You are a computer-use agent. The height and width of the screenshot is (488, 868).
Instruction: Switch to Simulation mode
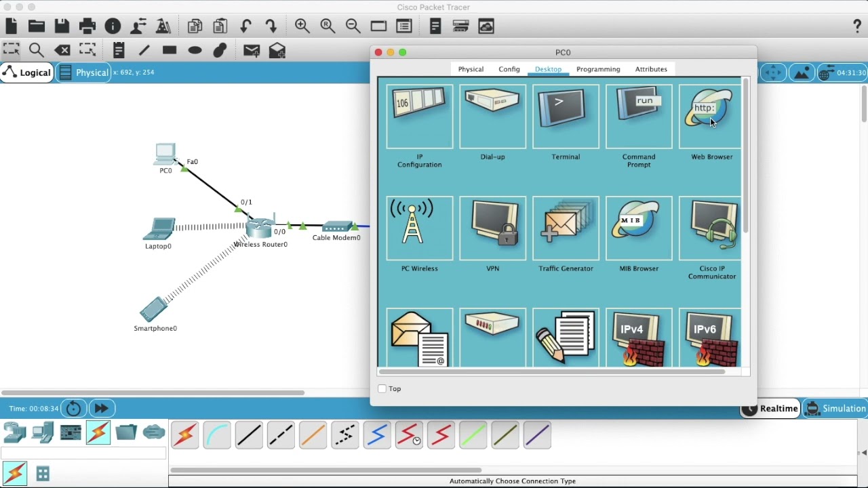(835, 409)
